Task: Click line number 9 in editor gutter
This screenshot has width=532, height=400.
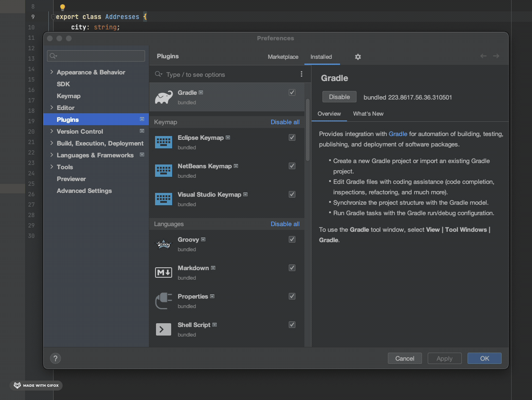Action: point(33,17)
